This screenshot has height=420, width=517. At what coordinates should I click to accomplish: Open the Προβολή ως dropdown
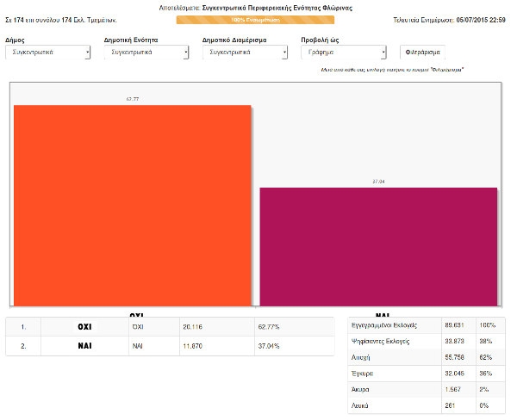(x=343, y=52)
